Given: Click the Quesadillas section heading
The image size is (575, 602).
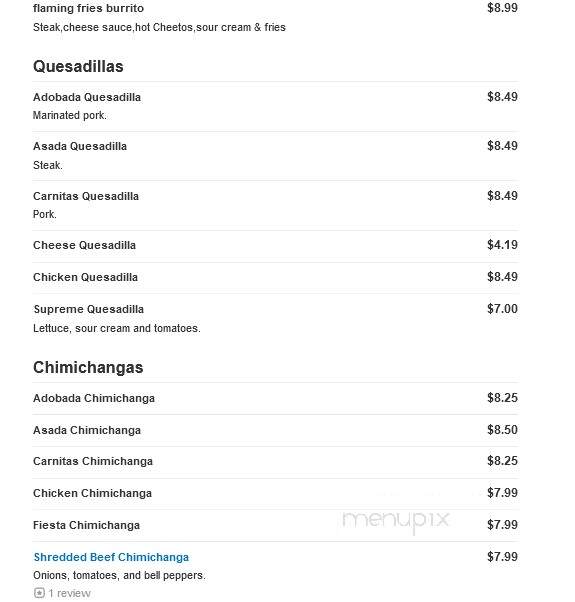Looking at the screenshot, I should click(78, 66).
